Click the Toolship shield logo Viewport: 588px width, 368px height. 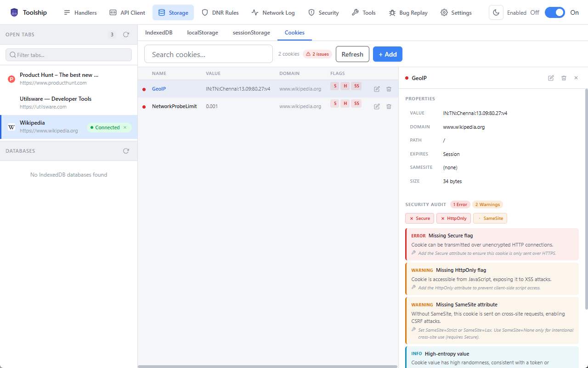(14, 12)
